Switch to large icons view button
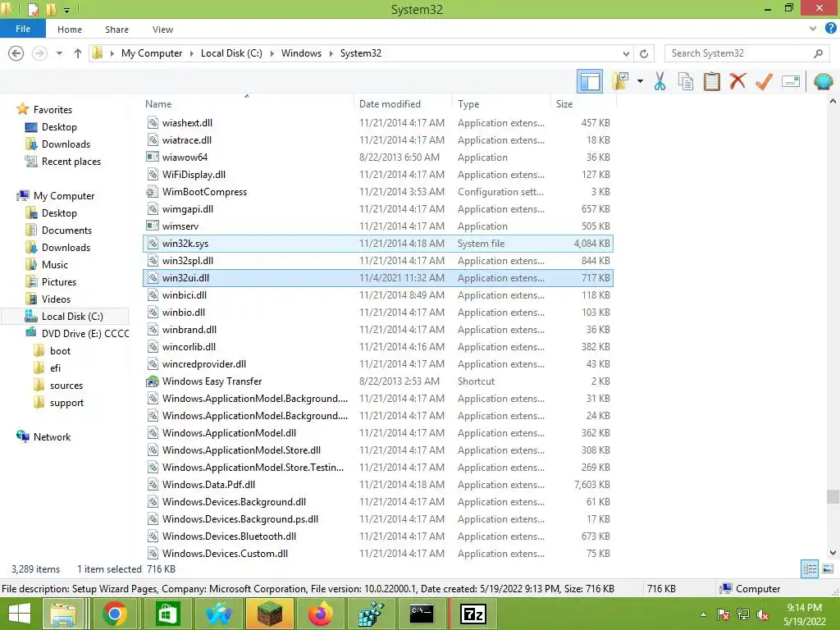Image resolution: width=840 pixels, height=630 pixels. click(x=828, y=569)
